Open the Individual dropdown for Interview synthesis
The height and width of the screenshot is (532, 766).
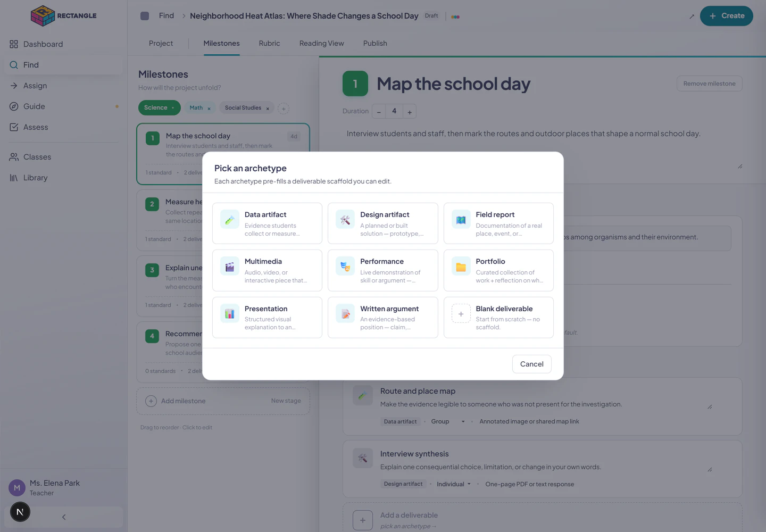point(454,484)
